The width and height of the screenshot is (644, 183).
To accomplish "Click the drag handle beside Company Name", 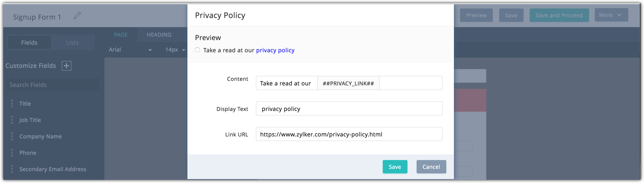I will 12,136.
